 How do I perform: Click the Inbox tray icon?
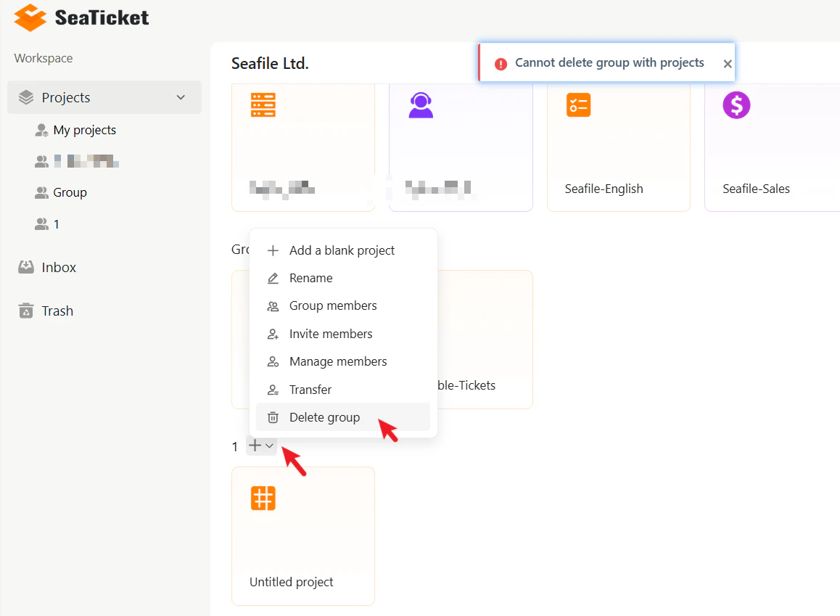click(x=25, y=267)
